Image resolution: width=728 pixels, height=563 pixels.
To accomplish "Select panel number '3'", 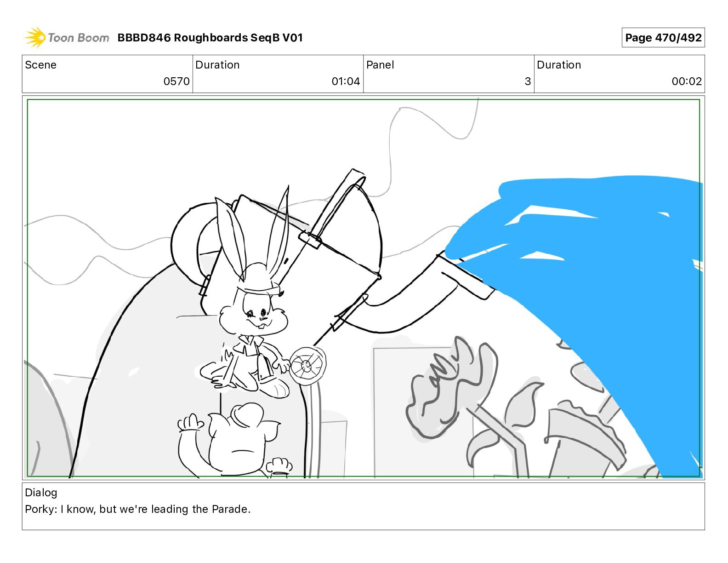I will click(x=528, y=81).
